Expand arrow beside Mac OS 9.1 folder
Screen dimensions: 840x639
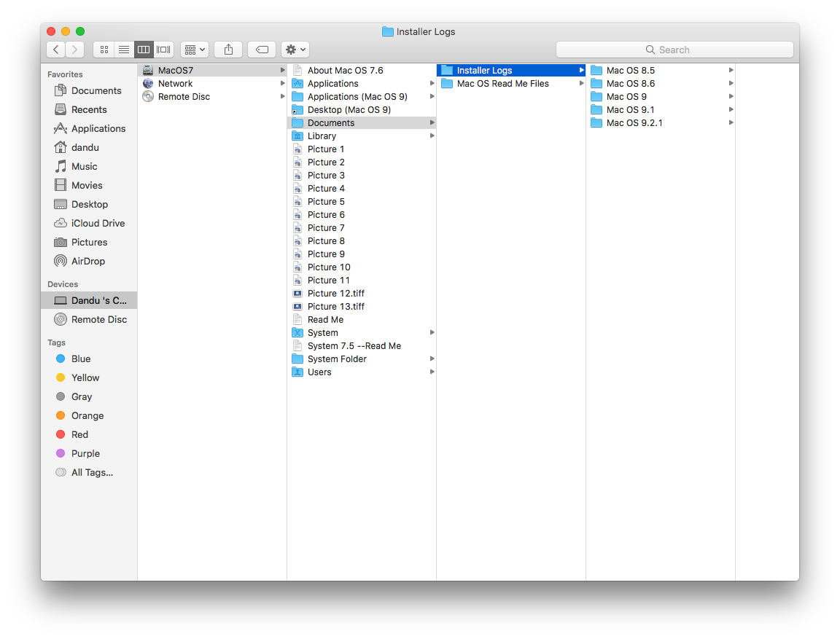[731, 110]
